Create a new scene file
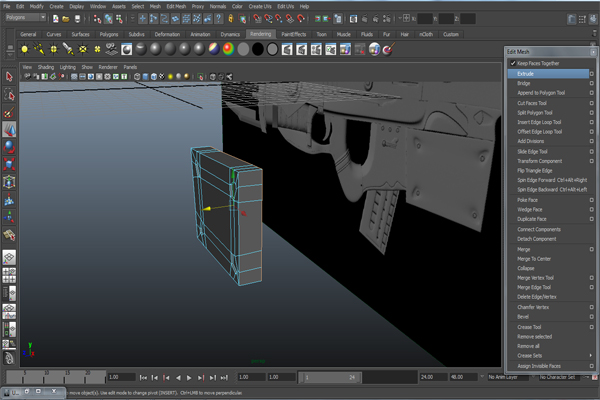 [x=56, y=19]
